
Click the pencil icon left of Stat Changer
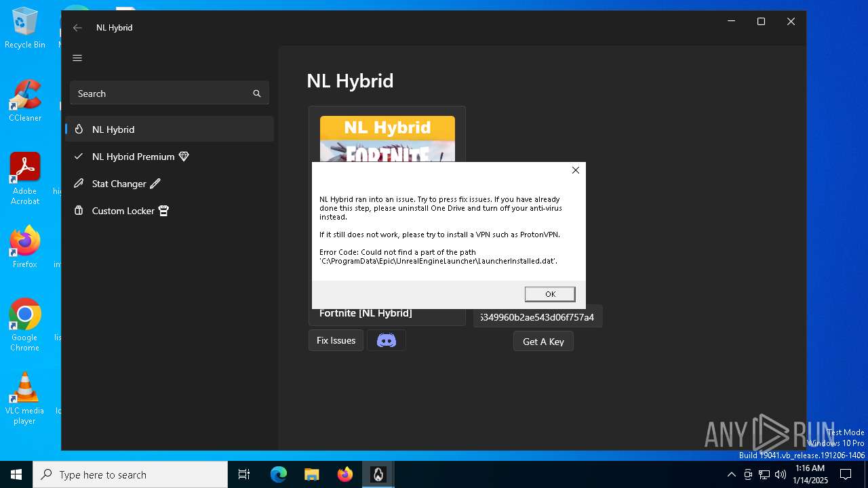point(79,184)
